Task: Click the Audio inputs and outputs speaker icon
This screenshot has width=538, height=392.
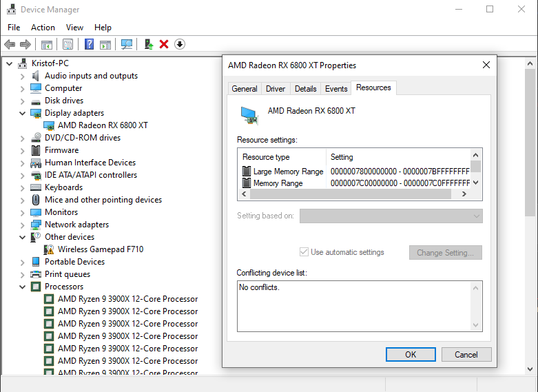Action: coord(36,76)
